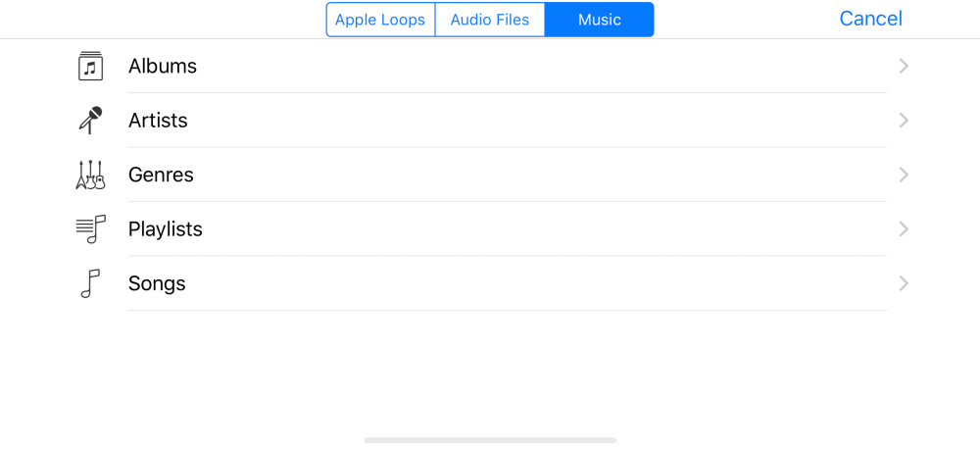Open the Albums list
980x453 pixels.
coord(490,66)
